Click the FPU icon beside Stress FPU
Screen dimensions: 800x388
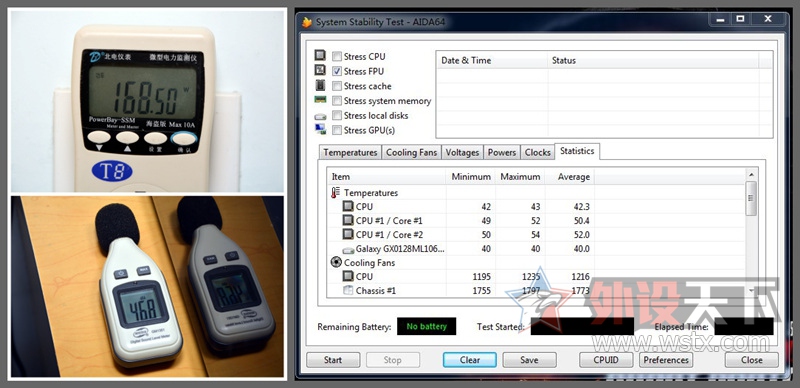[x=320, y=70]
